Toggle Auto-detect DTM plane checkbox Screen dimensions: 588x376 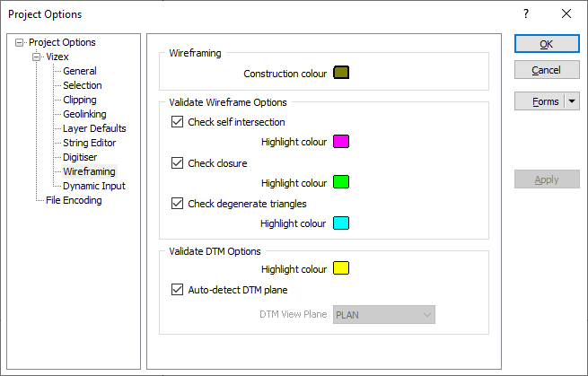(177, 290)
